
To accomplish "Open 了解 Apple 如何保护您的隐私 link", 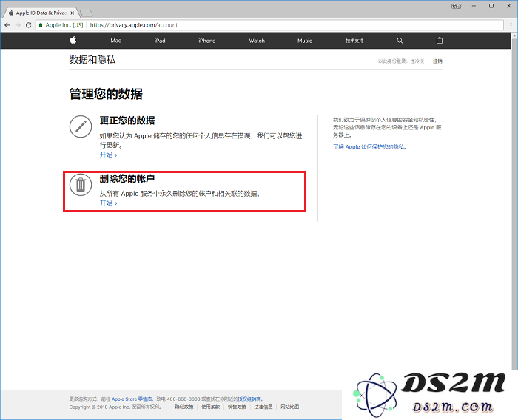I will pyautogui.click(x=369, y=146).
